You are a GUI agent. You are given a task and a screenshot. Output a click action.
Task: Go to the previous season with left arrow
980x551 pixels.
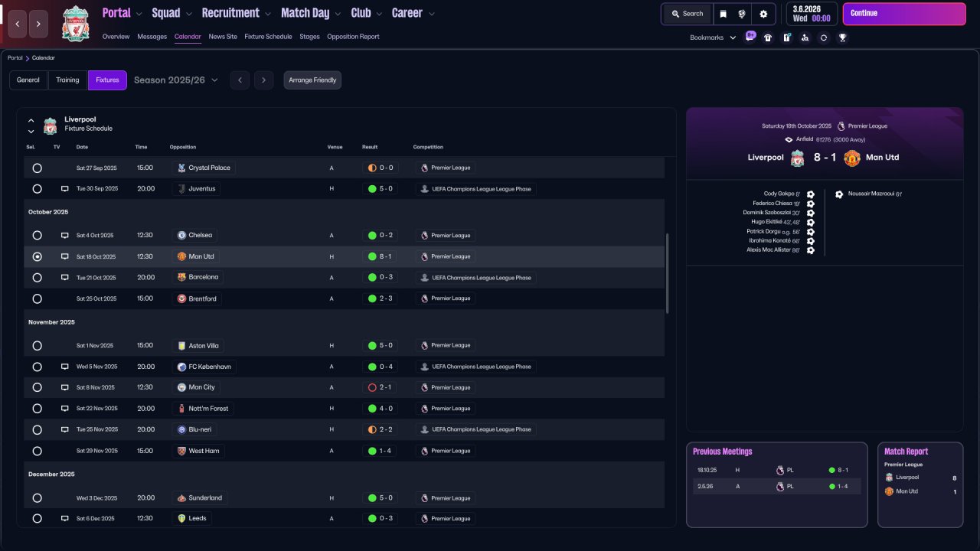coord(240,80)
